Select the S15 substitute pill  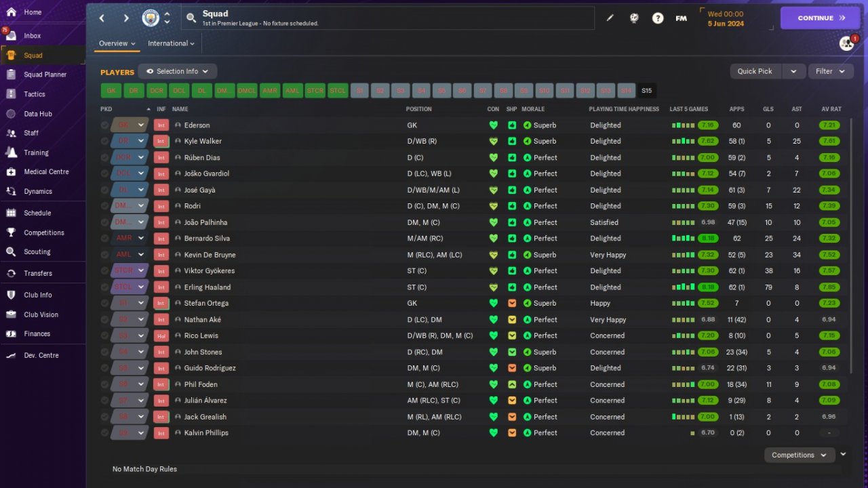tap(646, 91)
